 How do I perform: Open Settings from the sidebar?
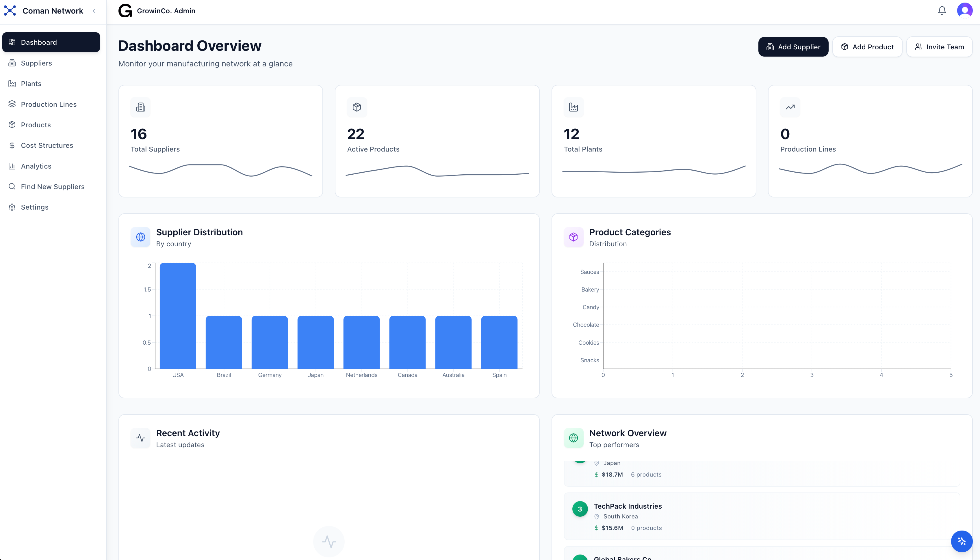tap(12, 207)
